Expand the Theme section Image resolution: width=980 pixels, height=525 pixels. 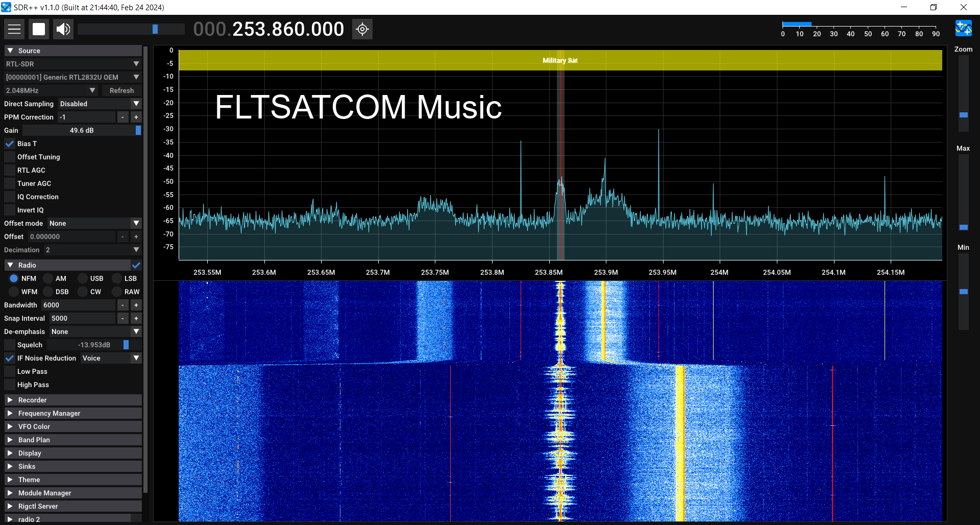point(73,480)
